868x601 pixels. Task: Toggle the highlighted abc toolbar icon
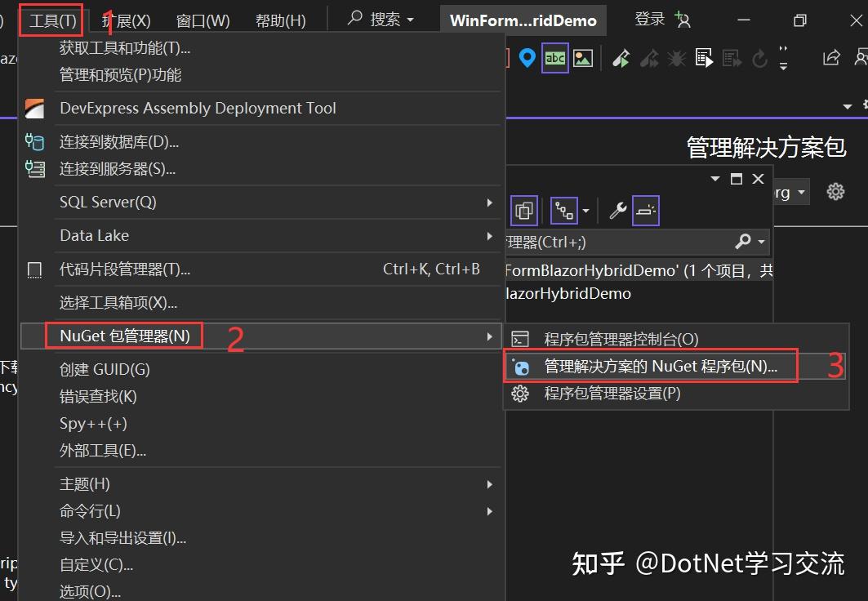[x=555, y=57]
